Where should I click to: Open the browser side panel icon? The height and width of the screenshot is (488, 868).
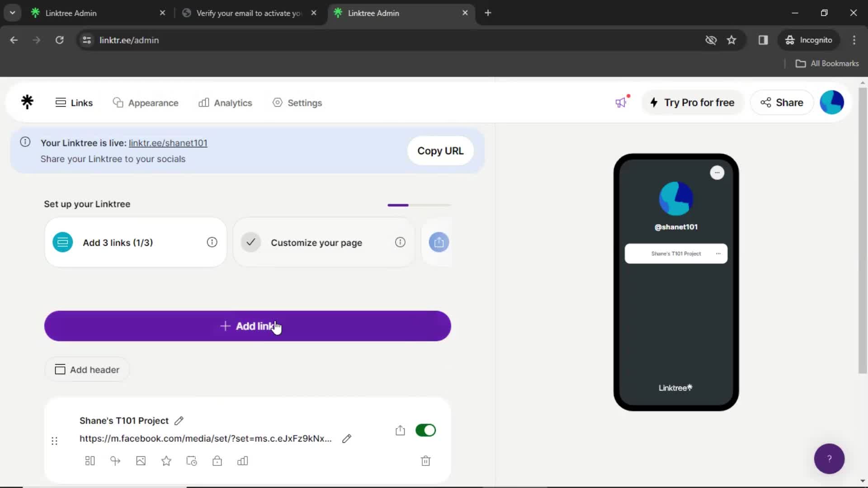[x=763, y=40]
